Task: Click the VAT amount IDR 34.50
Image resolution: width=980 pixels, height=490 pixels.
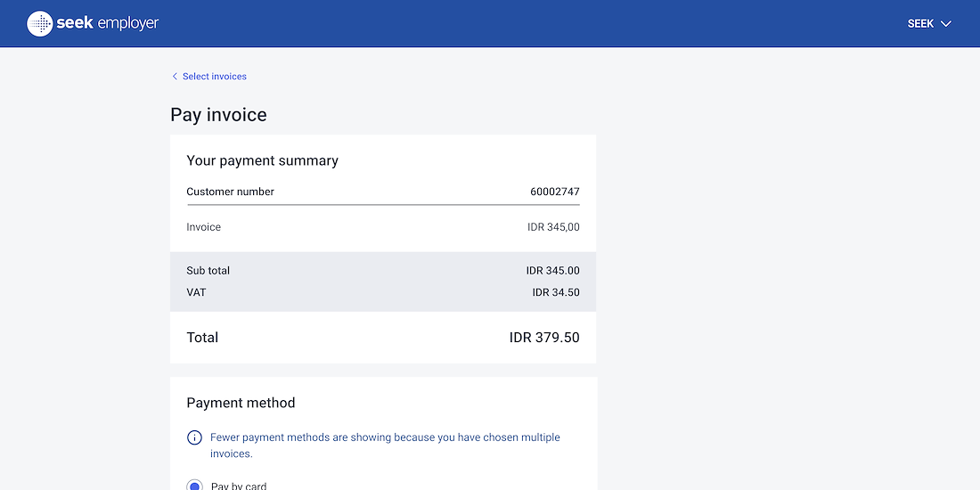Action: (555, 292)
